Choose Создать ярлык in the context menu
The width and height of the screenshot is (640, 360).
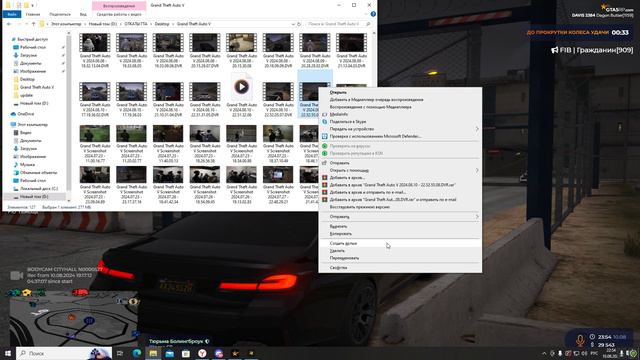(400, 243)
